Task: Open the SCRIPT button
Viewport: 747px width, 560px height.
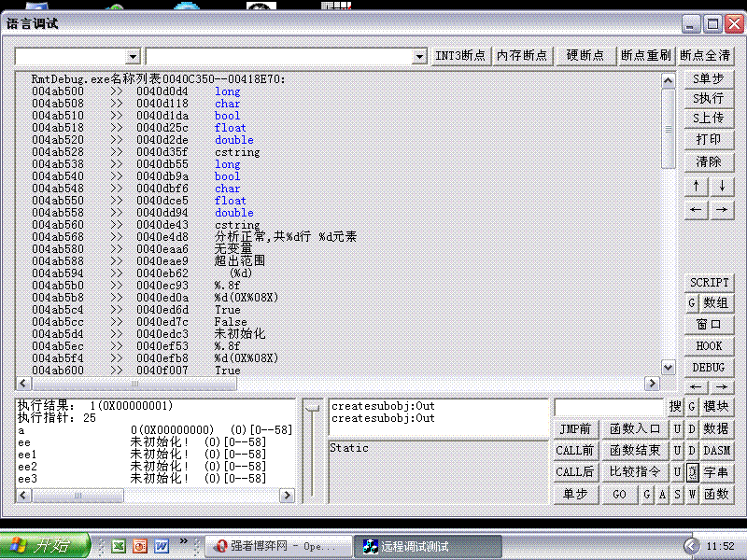Action: pos(709,283)
